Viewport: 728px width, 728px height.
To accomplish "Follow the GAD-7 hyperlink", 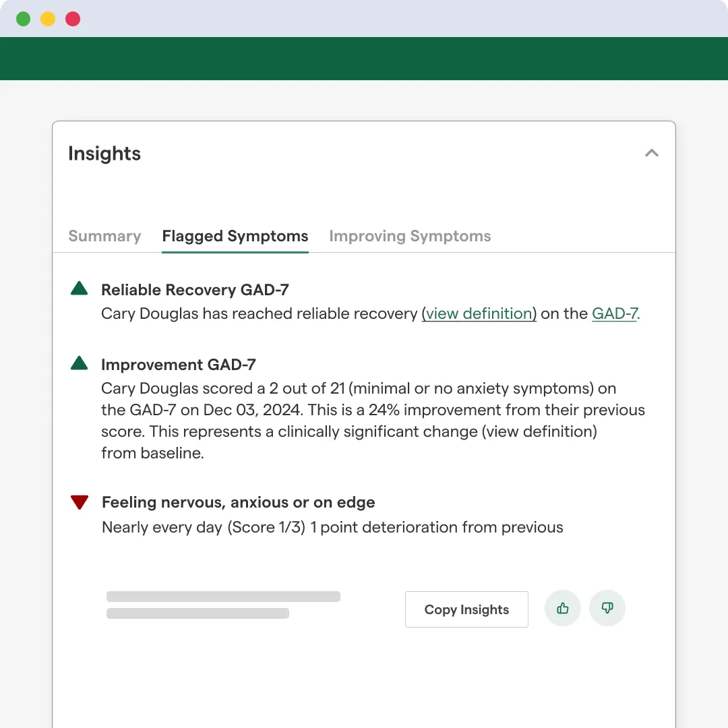I will [x=614, y=313].
